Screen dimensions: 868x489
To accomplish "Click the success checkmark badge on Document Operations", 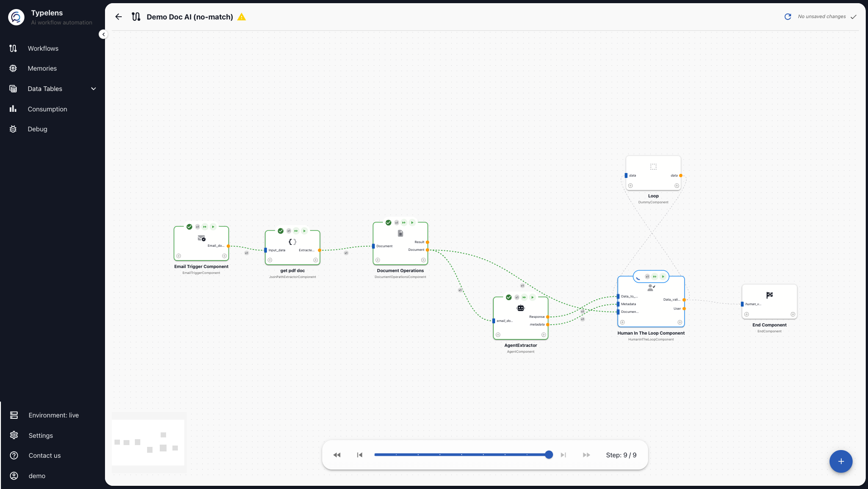I will click(388, 222).
